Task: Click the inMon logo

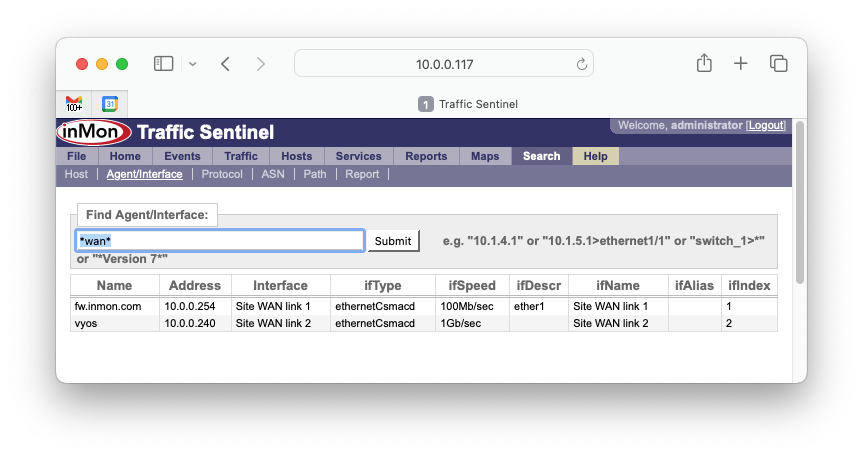Action: click(94, 132)
